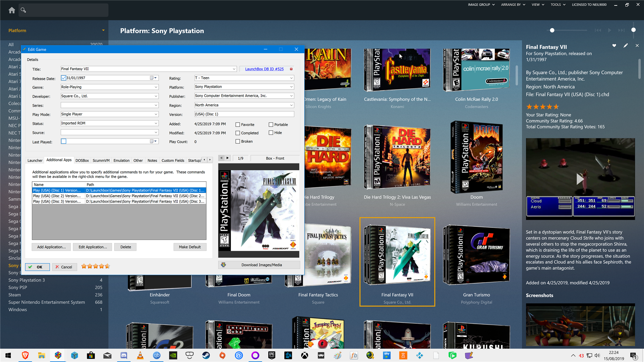Open File Explorer from taskbar
The height and width of the screenshot is (362, 644).
pos(41,355)
